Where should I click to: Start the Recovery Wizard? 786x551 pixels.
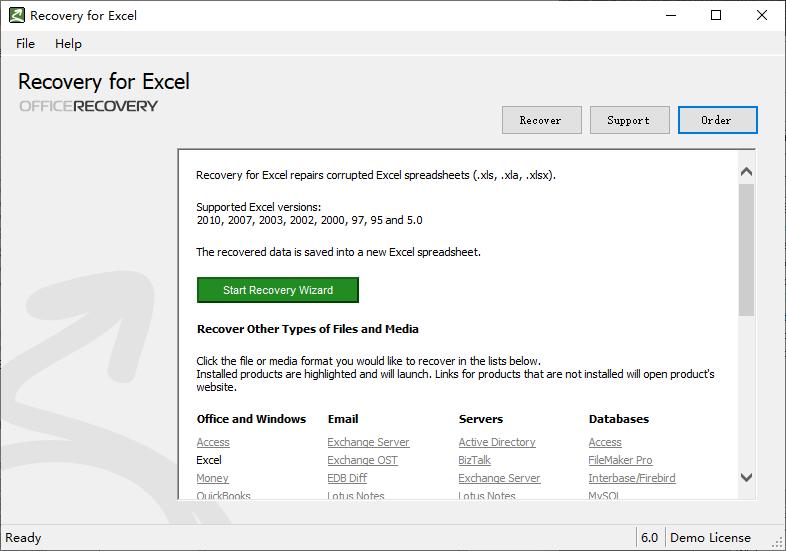pos(278,290)
